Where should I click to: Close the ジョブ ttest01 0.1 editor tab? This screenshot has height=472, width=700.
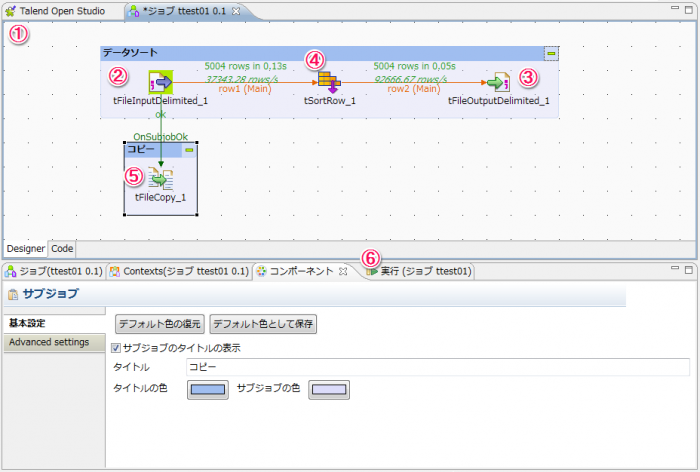[236, 12]
